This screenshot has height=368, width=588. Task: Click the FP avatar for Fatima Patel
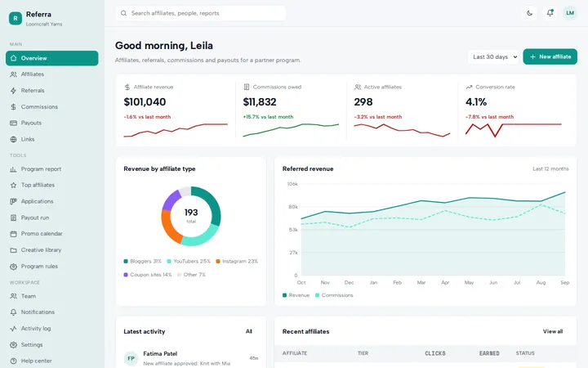[x=131, y=358]
